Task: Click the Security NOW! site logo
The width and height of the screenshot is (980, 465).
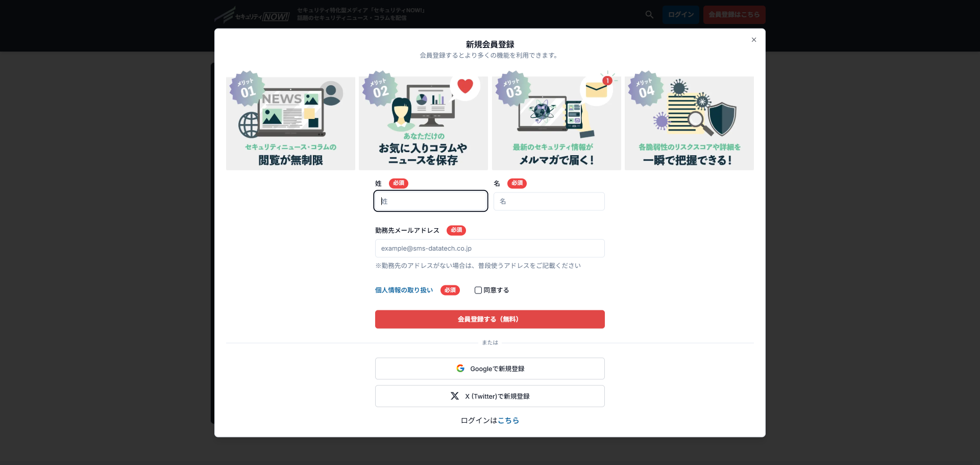Action: tap(252, 15)
